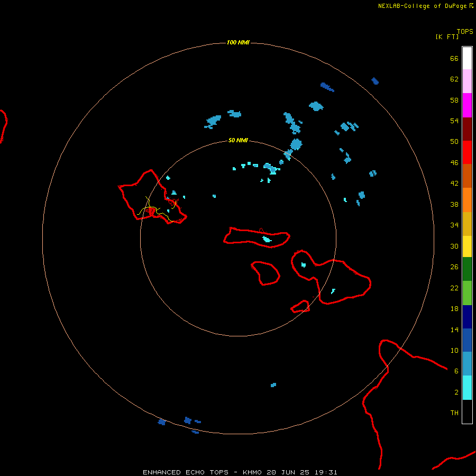
Task: Click the black TH legend swatch
Action: click(467, 411)
